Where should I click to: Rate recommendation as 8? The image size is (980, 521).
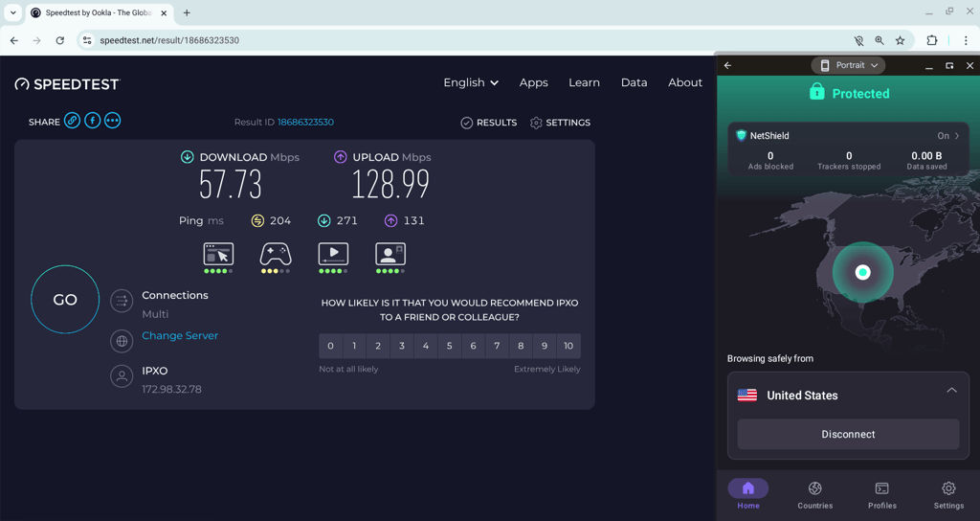click(x=521, y=346)
